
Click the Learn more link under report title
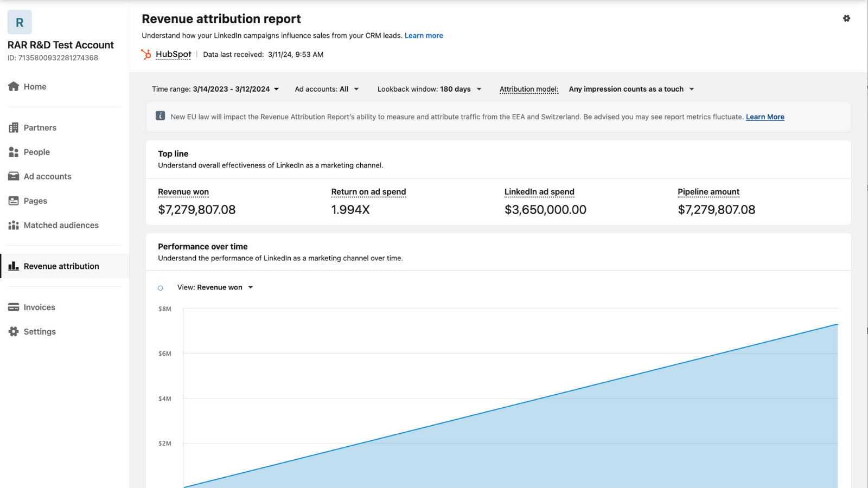tap(424, 36)
